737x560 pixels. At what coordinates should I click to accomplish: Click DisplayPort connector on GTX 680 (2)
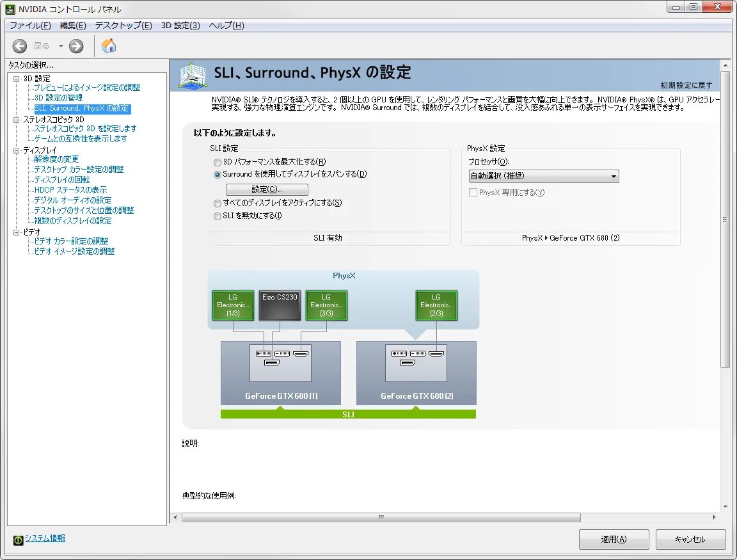(407, 362)
